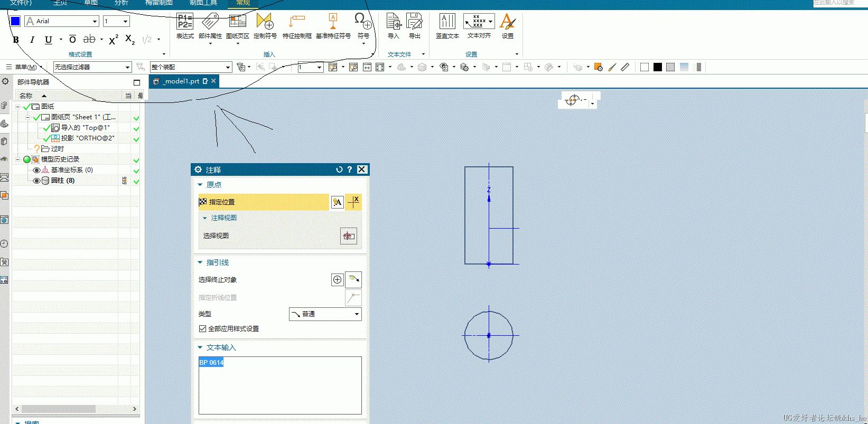Open the 无选择过滤器 selection filter dropdown
The width and height of the screenshot is (868, 424).
[x=127, y=67]
